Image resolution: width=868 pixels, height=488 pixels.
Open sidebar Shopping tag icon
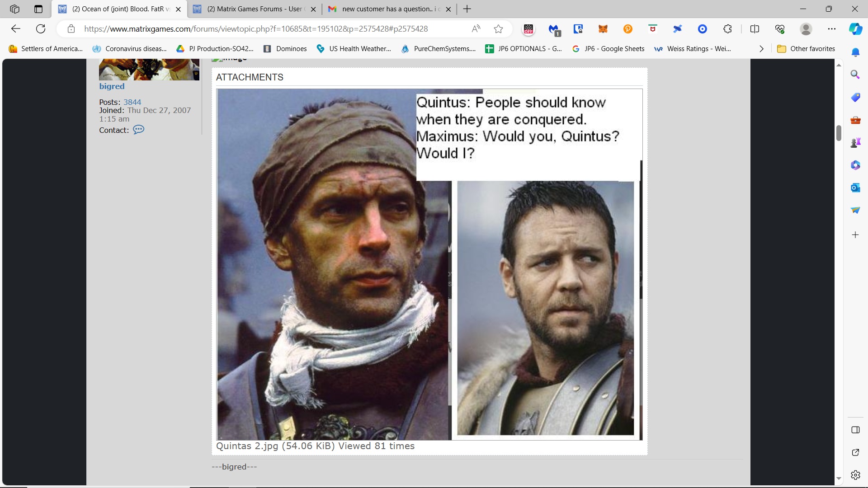855,97
